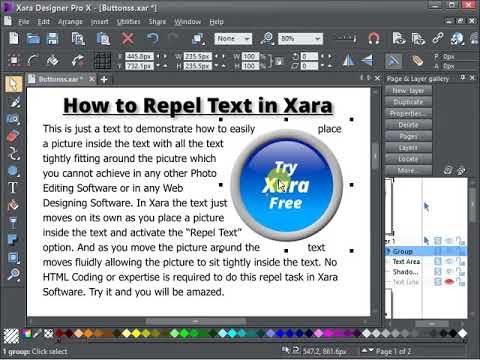Click the New document icon
The width and height of the screenshot is (480, 360).
click(x=14, y=38)
